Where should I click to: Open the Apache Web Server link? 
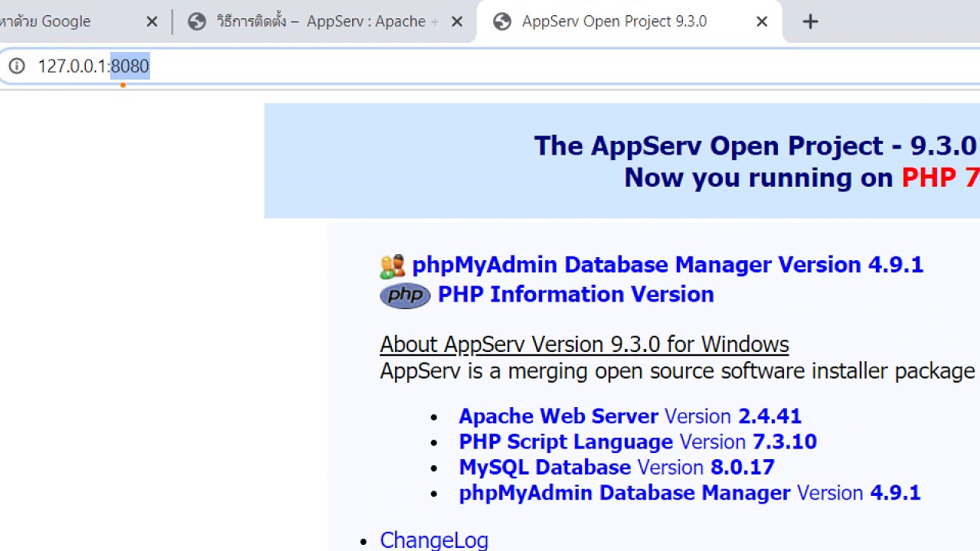click(x=558, y=416)
